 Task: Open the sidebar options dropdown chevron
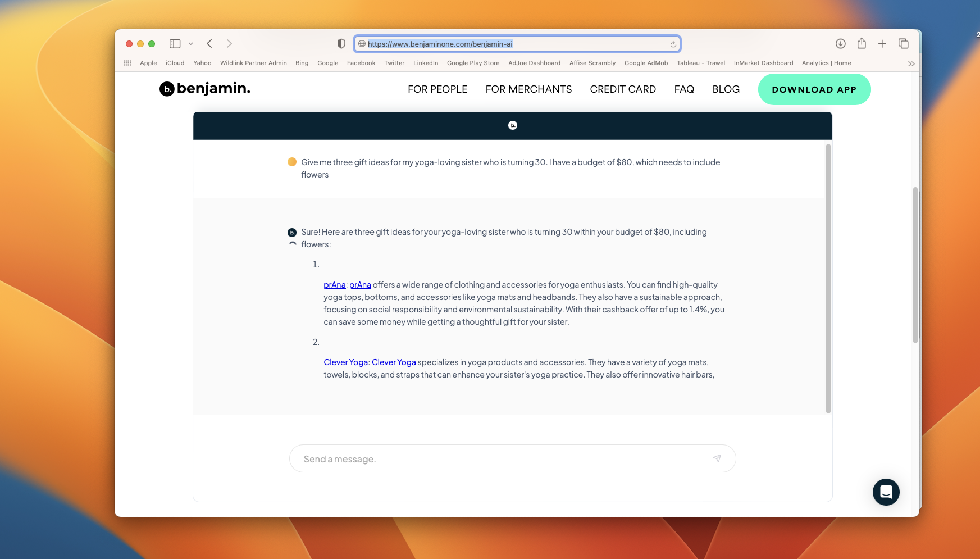[x=191, y=44]
